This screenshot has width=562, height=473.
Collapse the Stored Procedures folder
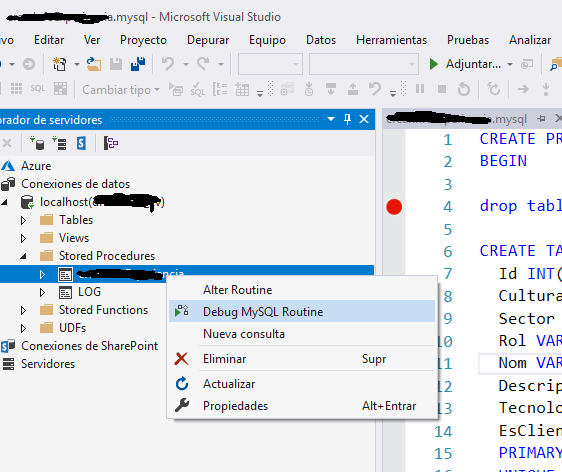[x=23, y=256]
